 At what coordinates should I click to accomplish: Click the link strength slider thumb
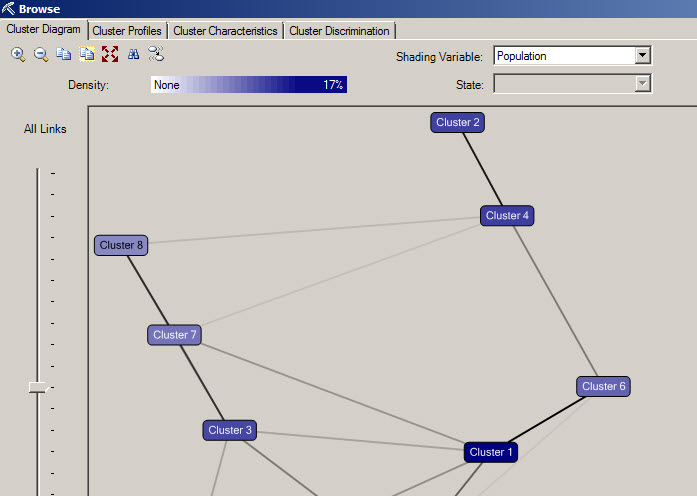tap(38, 388)
